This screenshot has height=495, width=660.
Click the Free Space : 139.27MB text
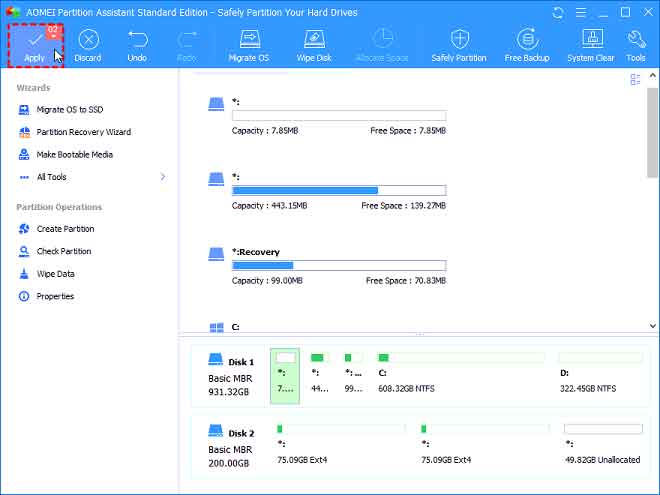click(404, 206)
